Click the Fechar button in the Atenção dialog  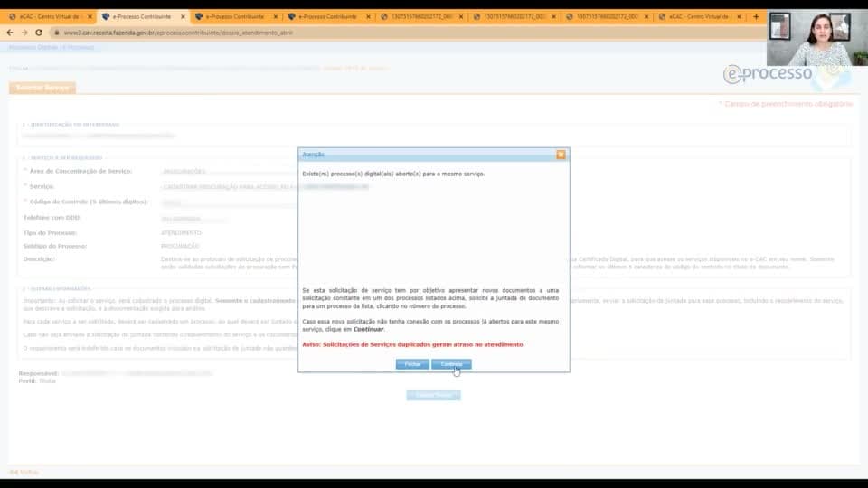pyautogui.click(x=412, y=364)
